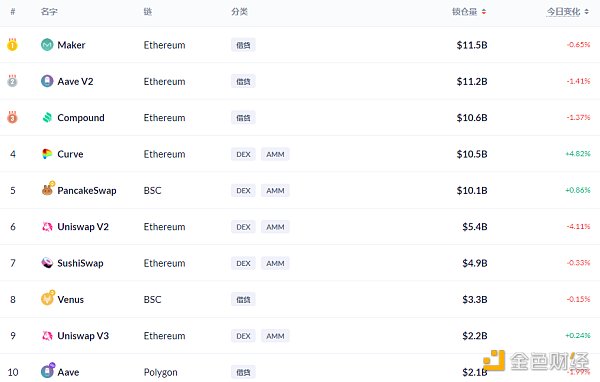This screenshot has height=382, width=600.
Task: Click the PancakeSwap bunny icon
Action: [x=48, y=189]
